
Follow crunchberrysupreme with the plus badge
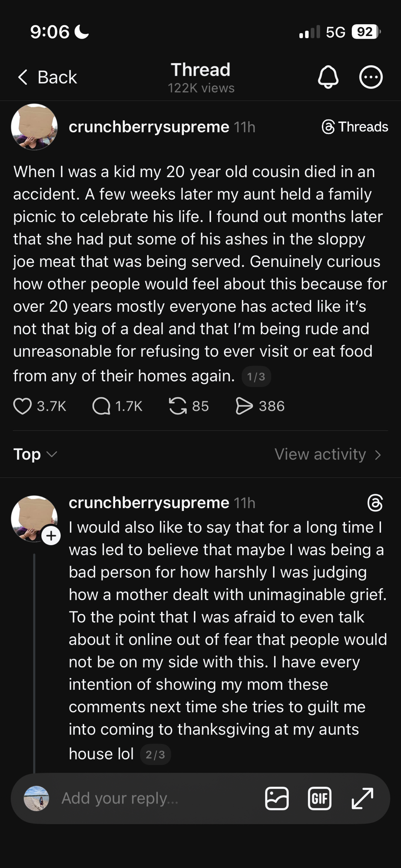click(51, 536)
